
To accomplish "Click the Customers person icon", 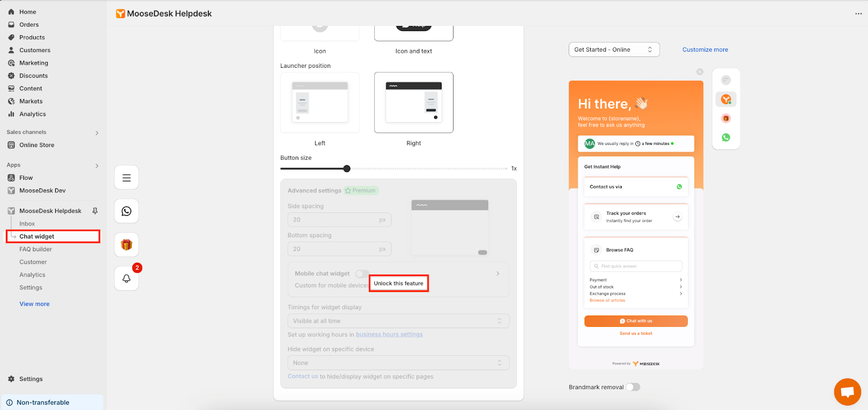I will (x=11, y=50).
